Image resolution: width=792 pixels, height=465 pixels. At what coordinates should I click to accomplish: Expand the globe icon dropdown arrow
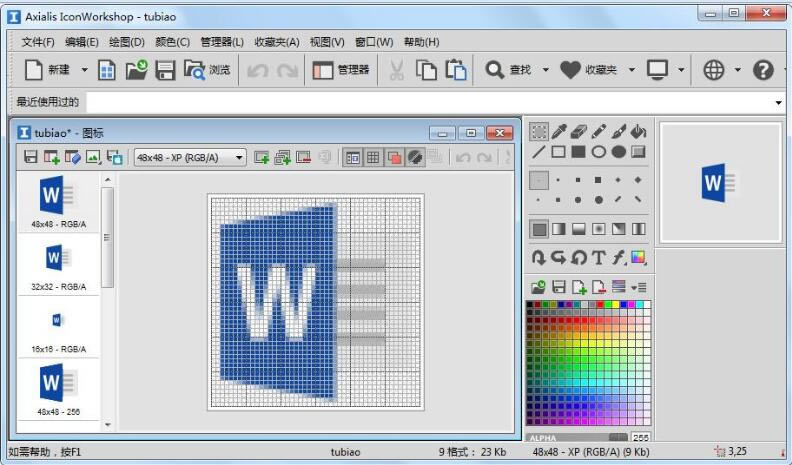737,70
